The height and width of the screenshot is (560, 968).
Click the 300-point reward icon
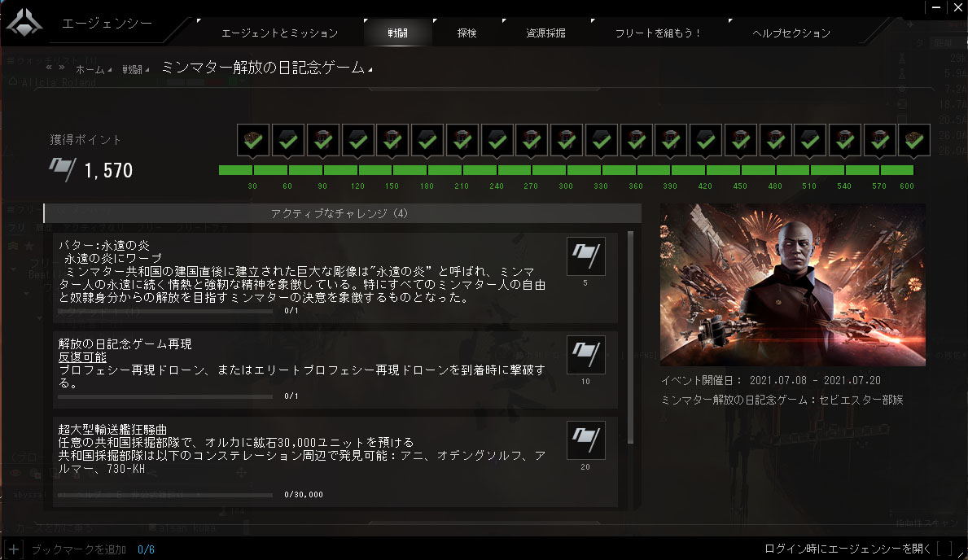566,140
